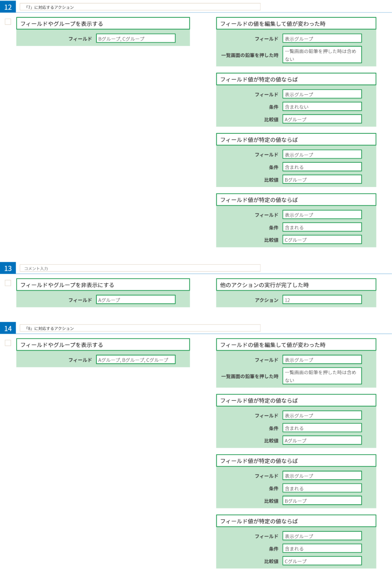Open row 14's フィールドの値を編集して値が変わった時 title
The width and height of the screenshot is (392, 570).
[x=296, y=344]
